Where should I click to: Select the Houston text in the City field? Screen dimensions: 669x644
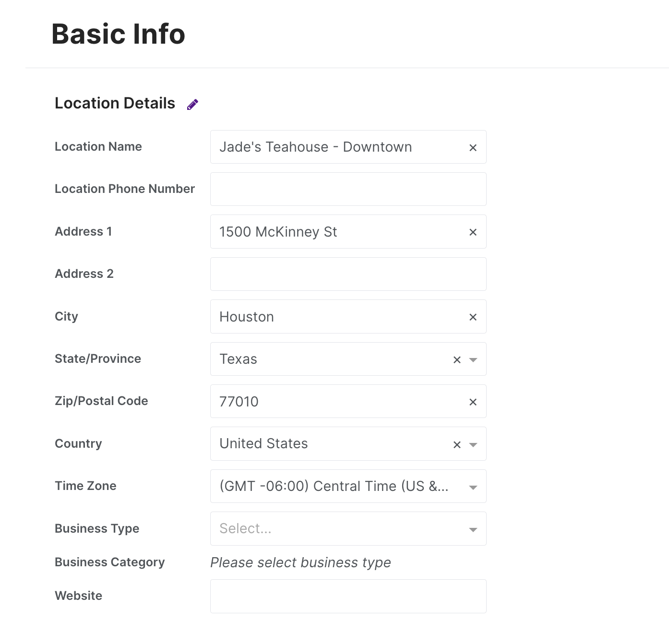[x=247, y=316]
